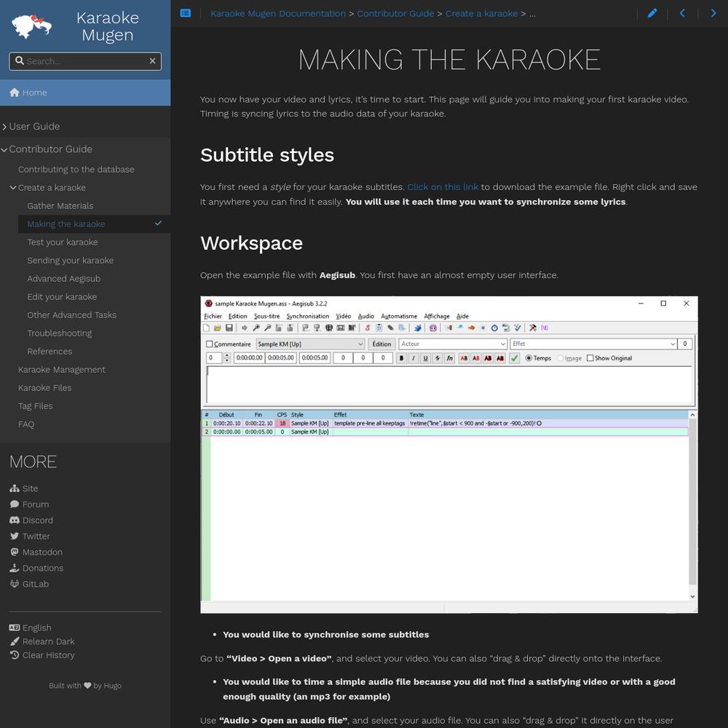Follow the 'Click on this link' hyperlink

coord(443,187)
